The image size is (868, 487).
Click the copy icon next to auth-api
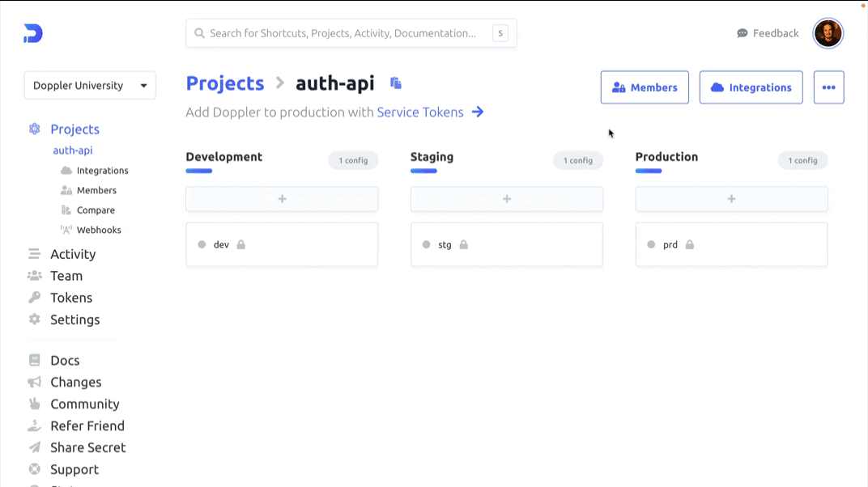pyautogui.click(x=394, y=83)
